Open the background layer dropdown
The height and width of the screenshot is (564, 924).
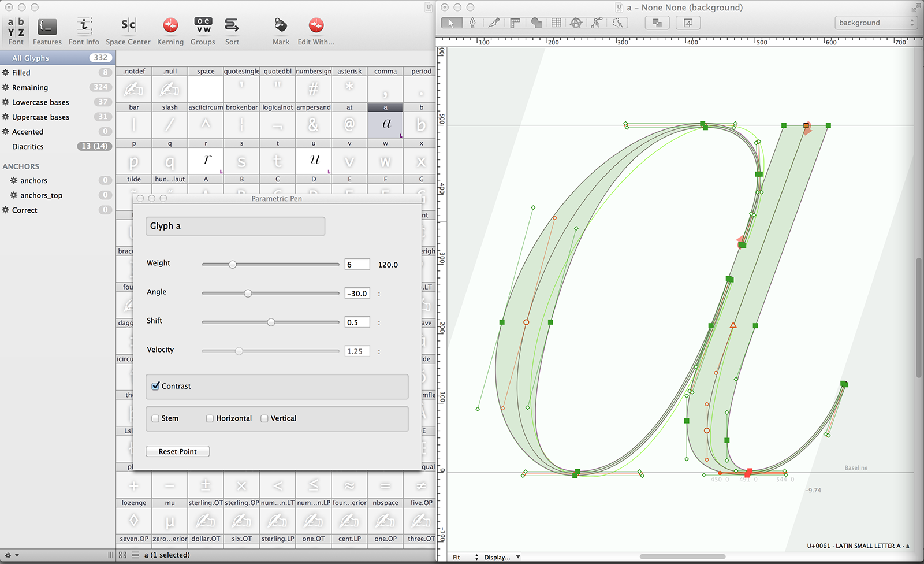875,23
